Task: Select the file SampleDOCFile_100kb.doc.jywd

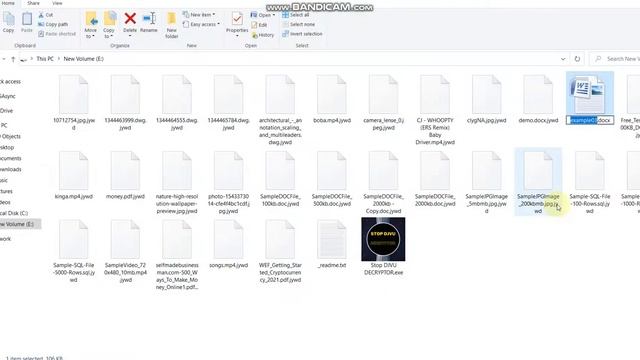Action: coord(280,179)
